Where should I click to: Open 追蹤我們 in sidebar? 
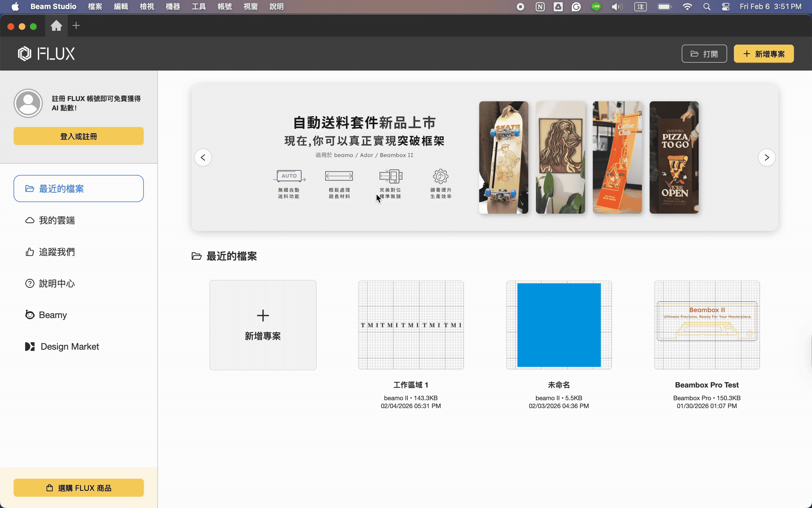click(78, 252)
